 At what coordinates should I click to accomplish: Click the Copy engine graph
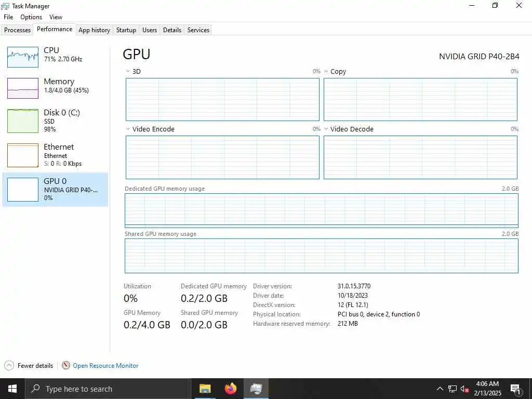[x=420, y=99]
